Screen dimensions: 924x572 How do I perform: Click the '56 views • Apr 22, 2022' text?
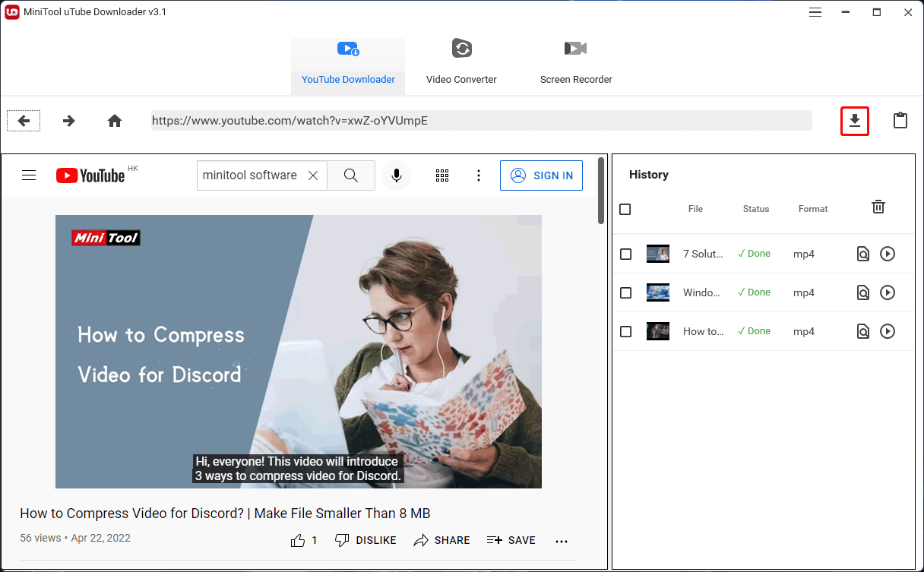pyautogui.click(x=75, y=538)
